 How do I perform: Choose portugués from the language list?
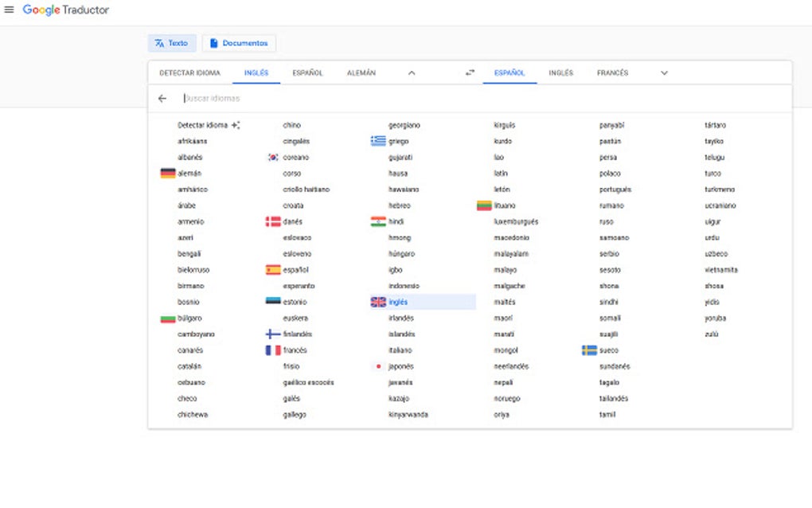point(615,190)
